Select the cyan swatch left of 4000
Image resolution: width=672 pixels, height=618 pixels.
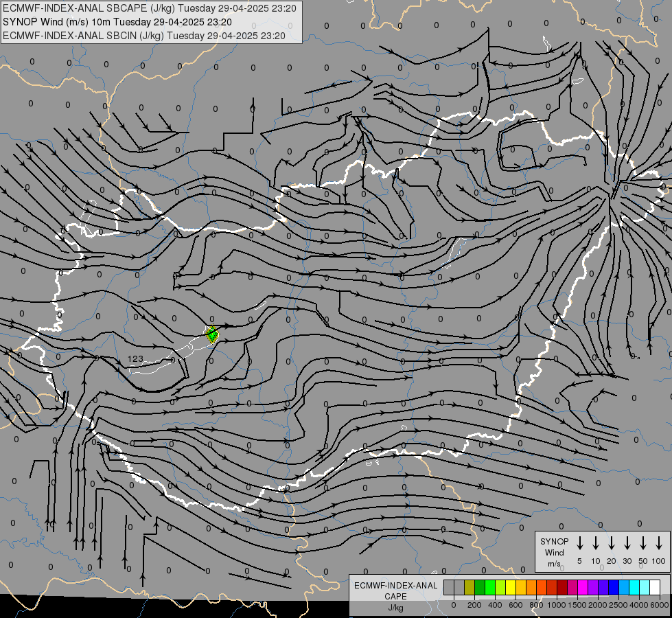pyautogui.click(x=634, y=587)
